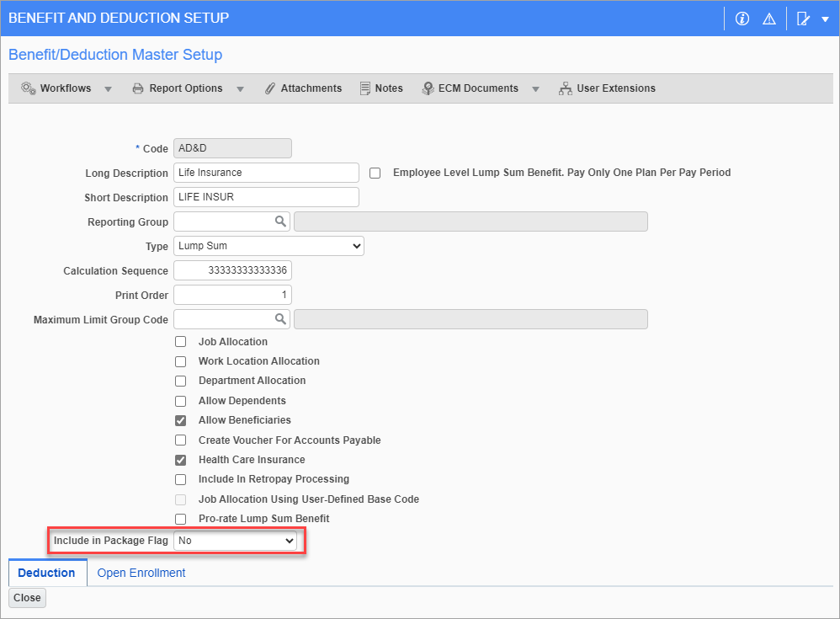
Task: Check Employee Level Lump Sum Benefit box
Action: pyautogui.click(x=375, y=173)
